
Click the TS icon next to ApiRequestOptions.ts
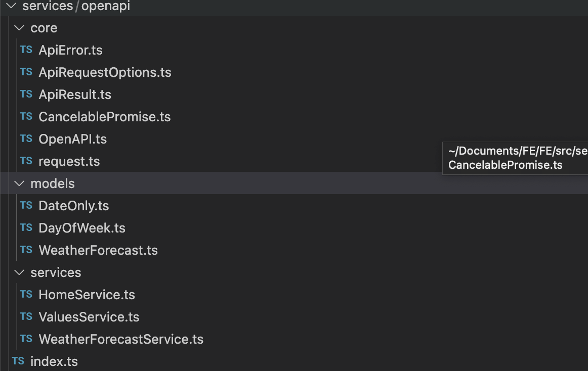pos(26,72)
